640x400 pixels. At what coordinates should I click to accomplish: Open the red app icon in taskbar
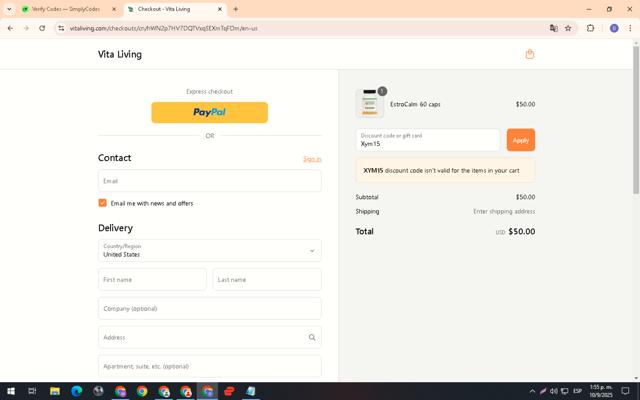point(229,391)
